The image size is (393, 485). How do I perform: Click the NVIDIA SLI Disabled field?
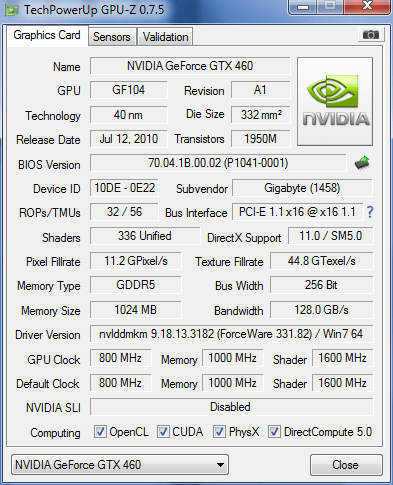(231, 407)
